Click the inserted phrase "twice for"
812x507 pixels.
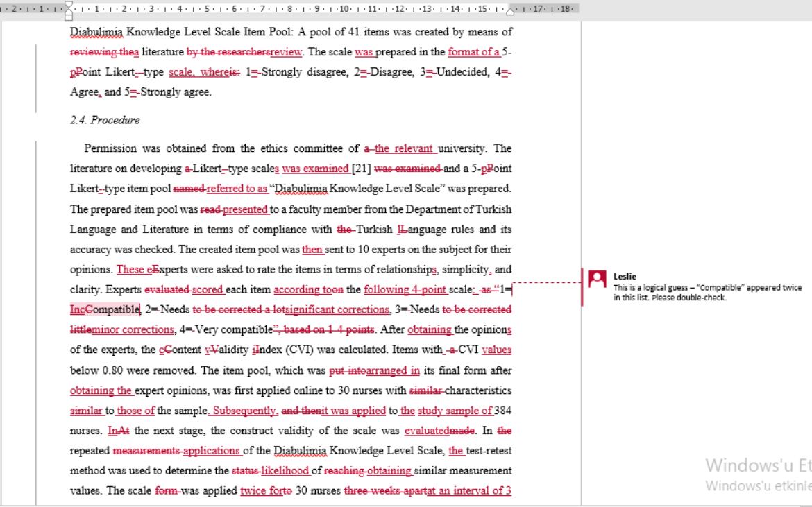tap(263, 491)
